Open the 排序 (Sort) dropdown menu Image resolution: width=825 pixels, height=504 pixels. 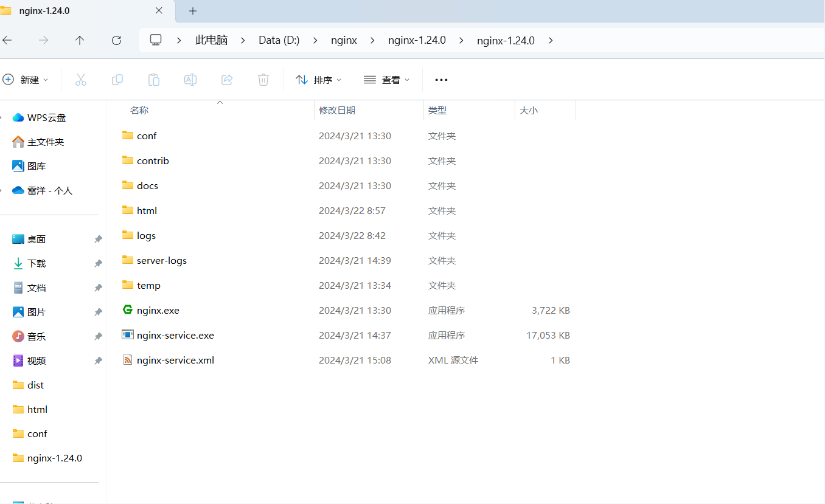[x=319, y=80]
